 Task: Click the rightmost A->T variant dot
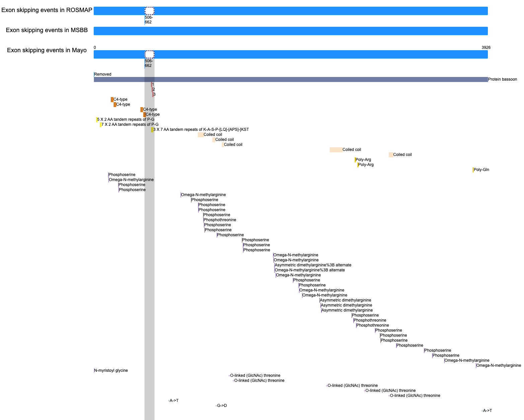482,411
